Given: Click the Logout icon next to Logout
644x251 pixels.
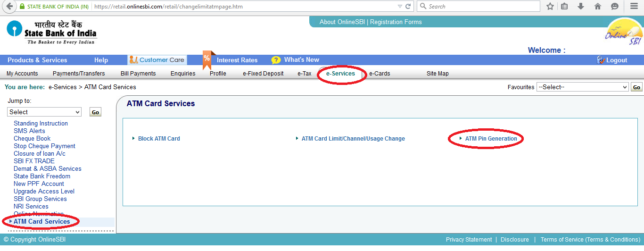Looking at the screenshot, I should point(601,60).
